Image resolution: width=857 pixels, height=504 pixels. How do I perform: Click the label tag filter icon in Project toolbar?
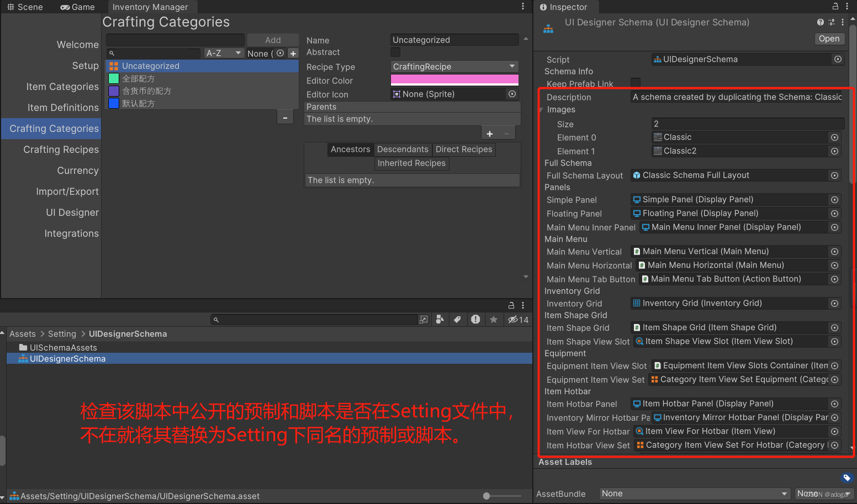coord(457,319)
